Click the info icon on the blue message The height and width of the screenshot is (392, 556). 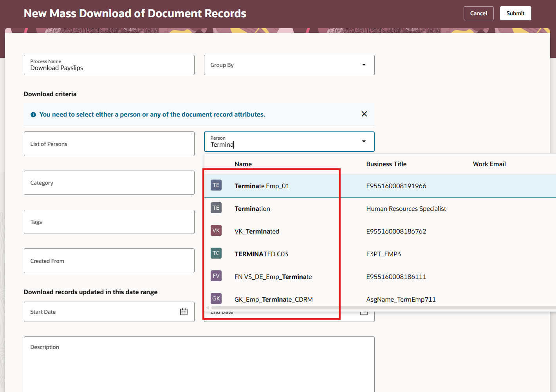(33, 114)
